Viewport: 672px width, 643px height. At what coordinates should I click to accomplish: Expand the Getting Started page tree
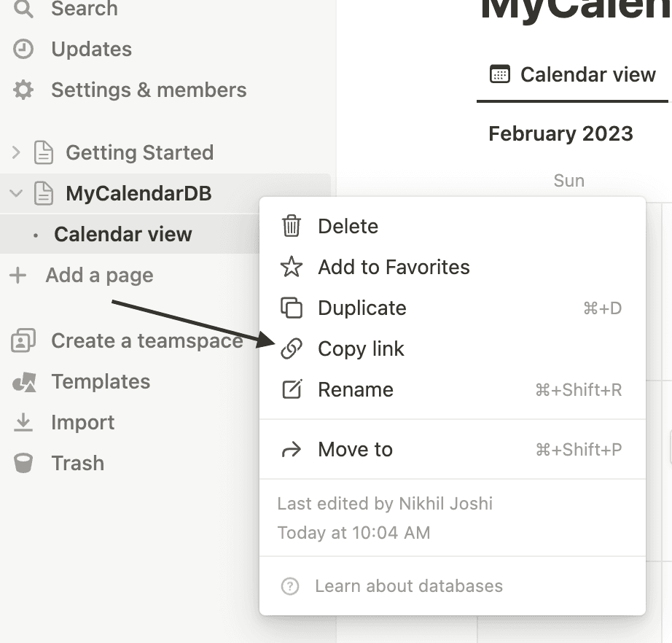pos(16,152)
